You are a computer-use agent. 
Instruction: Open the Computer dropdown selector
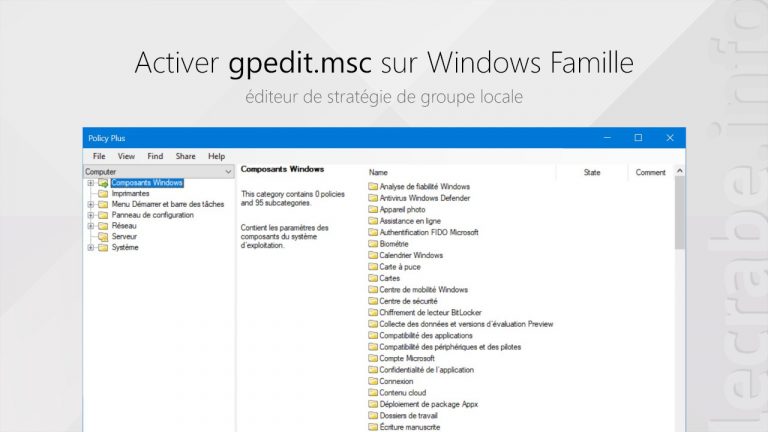pyautogui.click(x=228, y=172)
